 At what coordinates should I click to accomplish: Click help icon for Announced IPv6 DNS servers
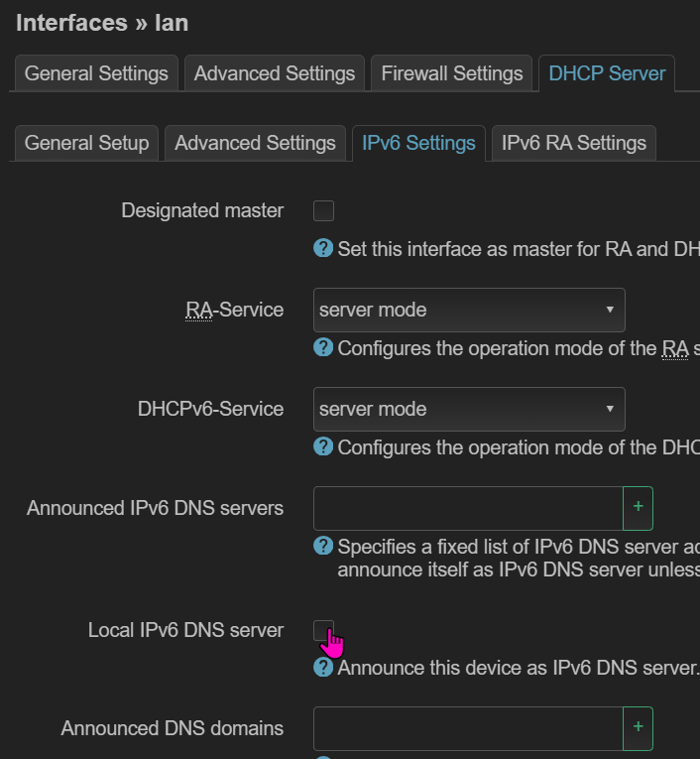(323, 546)
